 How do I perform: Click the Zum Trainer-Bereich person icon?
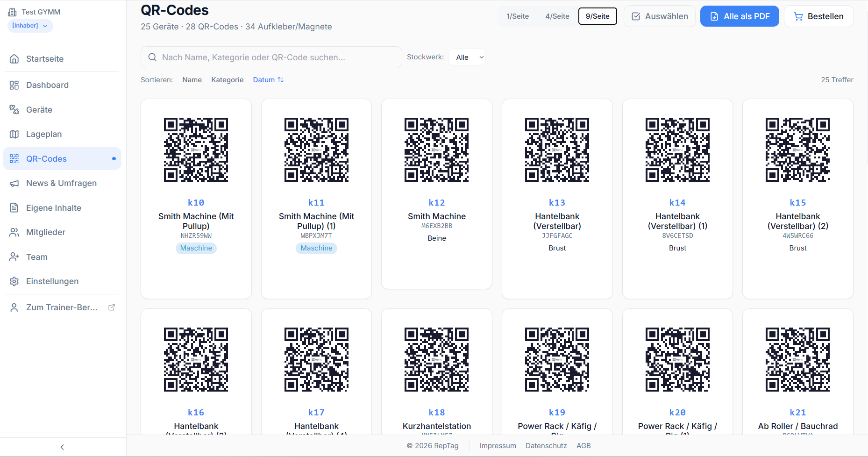14,307
